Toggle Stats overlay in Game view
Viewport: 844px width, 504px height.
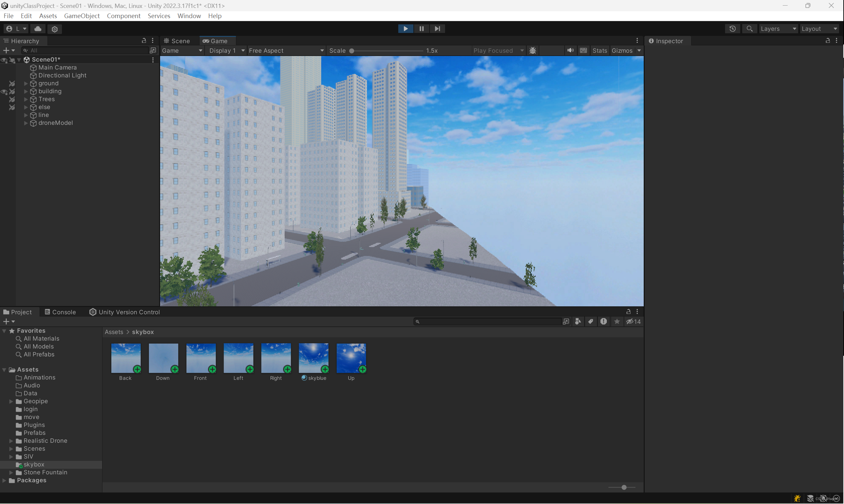point(600,51)
